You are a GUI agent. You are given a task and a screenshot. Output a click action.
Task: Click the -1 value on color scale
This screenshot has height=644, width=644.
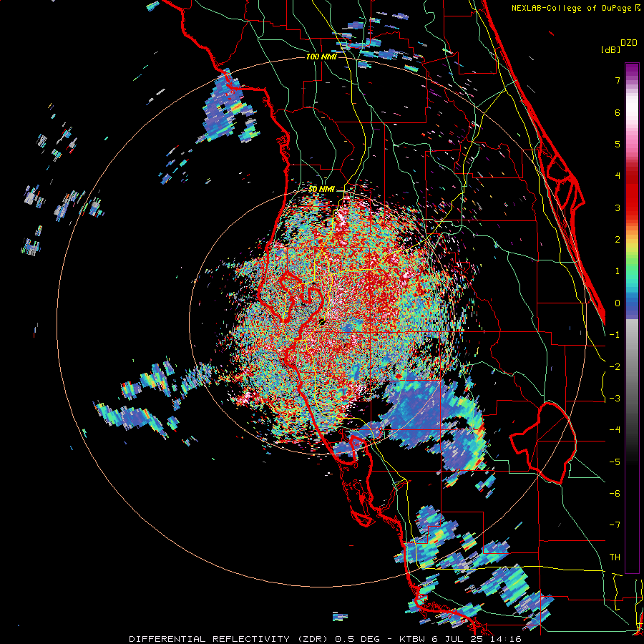[615, 335]
